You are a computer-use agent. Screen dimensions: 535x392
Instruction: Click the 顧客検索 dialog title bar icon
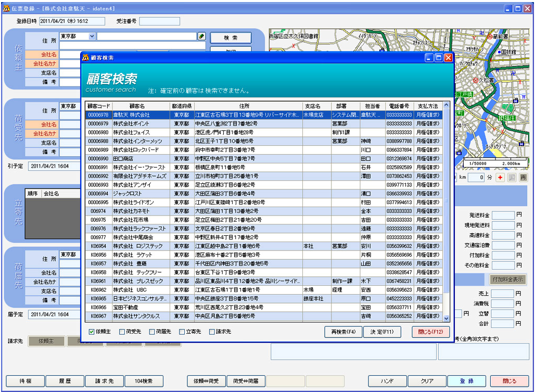85,57
